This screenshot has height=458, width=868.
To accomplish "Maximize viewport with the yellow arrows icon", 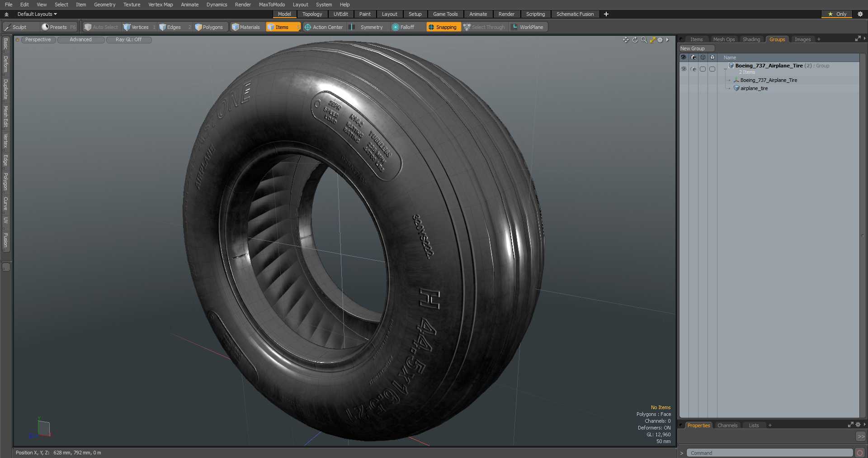I will pos(652,40).
